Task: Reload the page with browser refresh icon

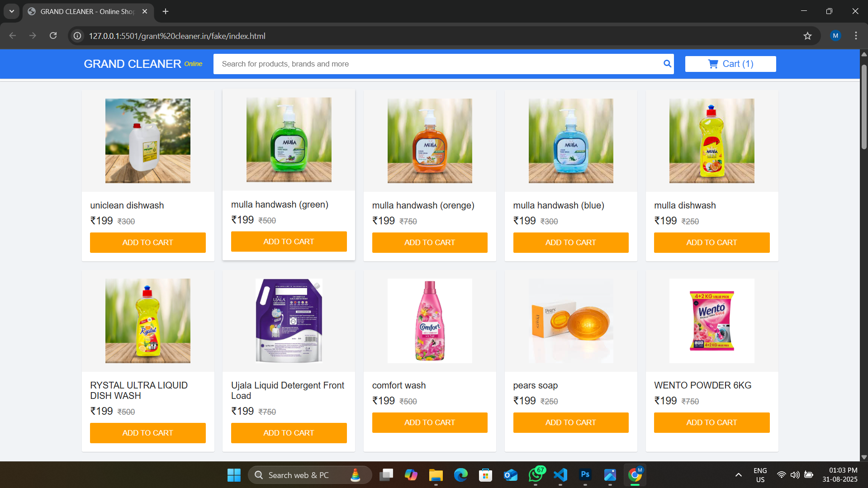Action: [x=53, y=36]
